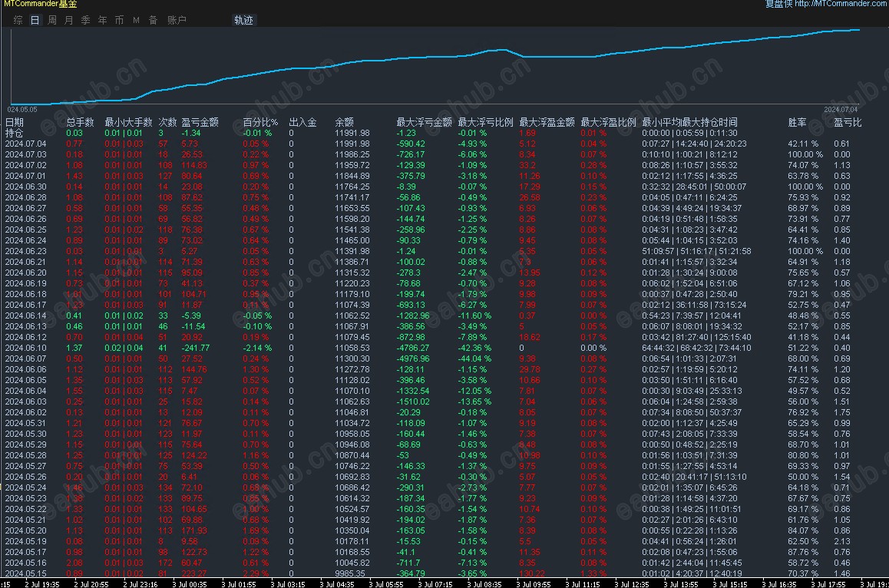This screenshot has width=889, height=588.
Task: Click the 出入金 column header
Action: coord(302,123)
